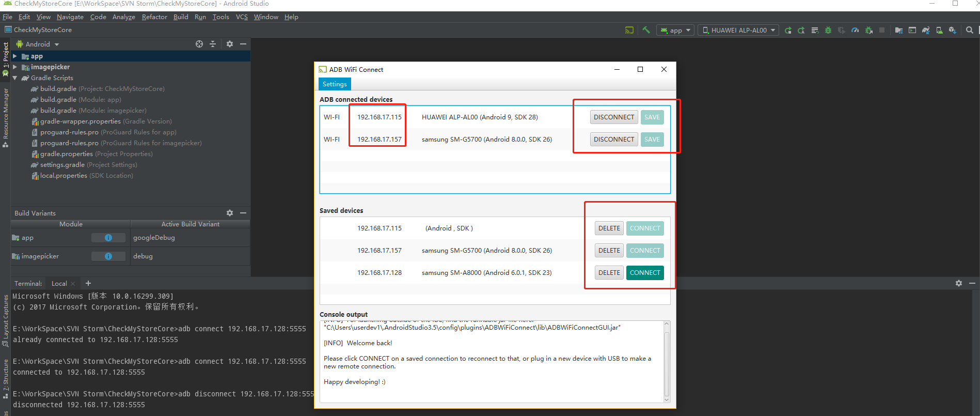Save the HUAWEI ALP-AL00 connection
This screenshot has width=980, height=416.
click(x=652, y=117)
